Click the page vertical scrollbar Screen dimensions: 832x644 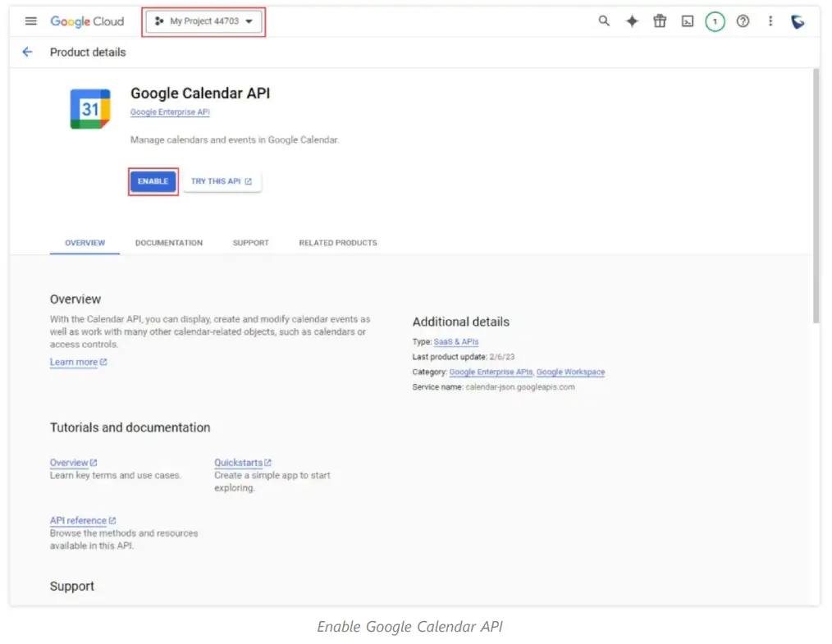[816, 196]
